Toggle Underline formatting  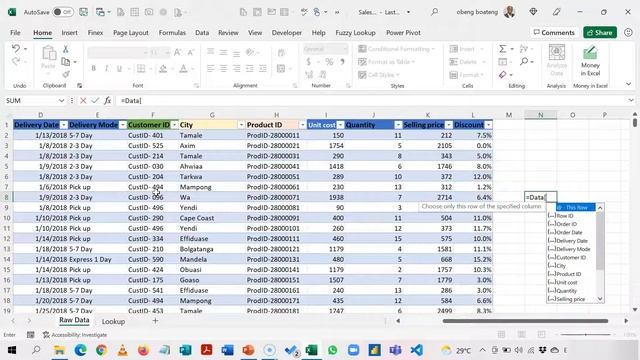pos(119,68)
